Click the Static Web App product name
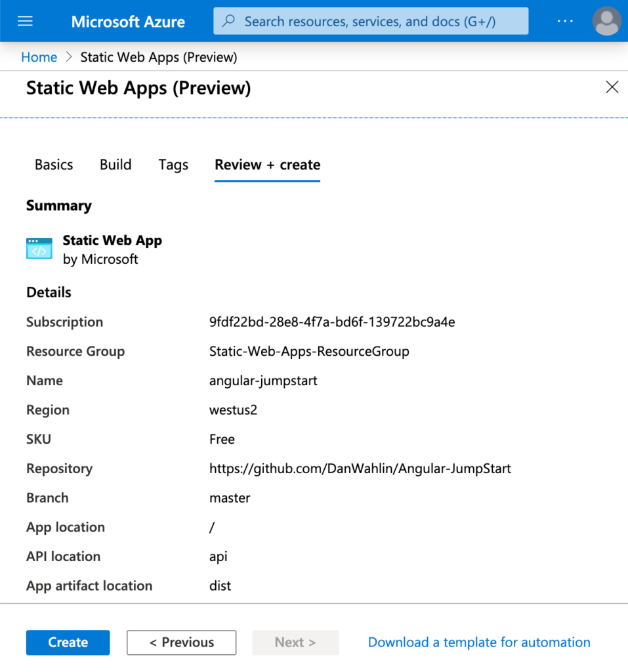Viewport: 628px width, 672px height. [112, 240]
